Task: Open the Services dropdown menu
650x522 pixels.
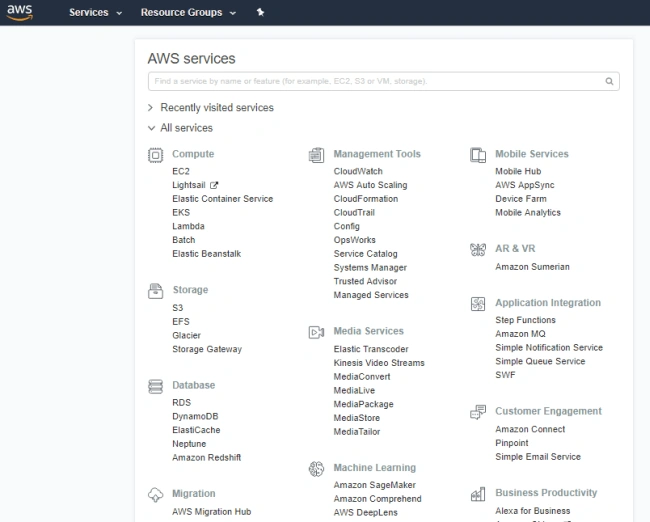Action: pyautogui.click(x=96, y=12)
